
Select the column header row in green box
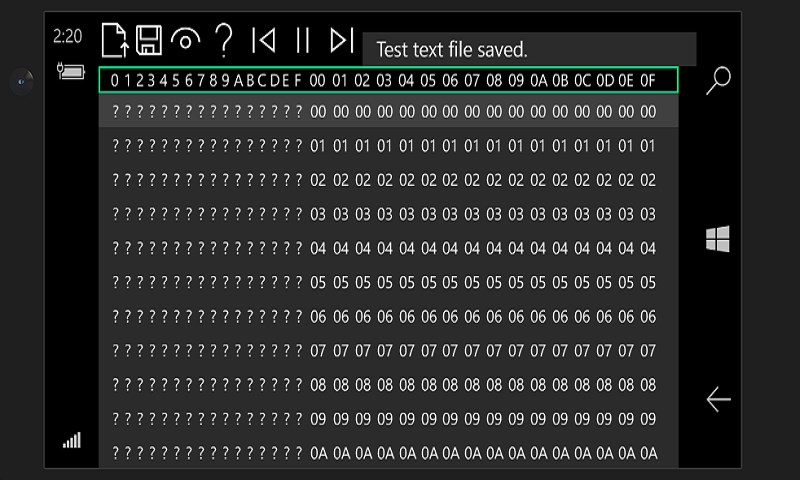tap(388, 80)
